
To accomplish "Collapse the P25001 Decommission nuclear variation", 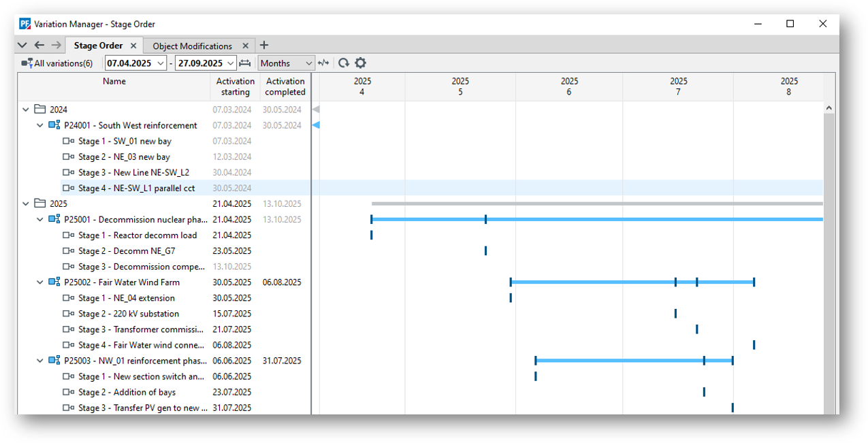I will pos(40,220).
